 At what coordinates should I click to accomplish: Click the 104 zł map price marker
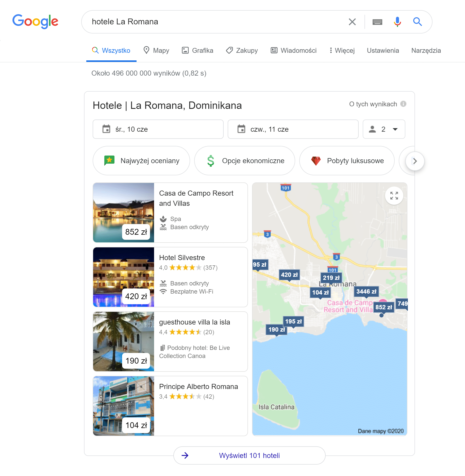pos(320,293)
